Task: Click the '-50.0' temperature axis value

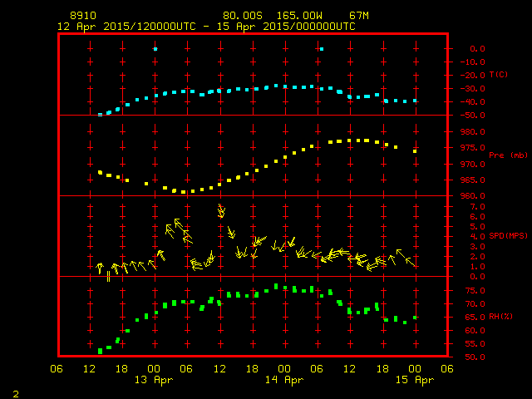Action: (x=473, y=116)
